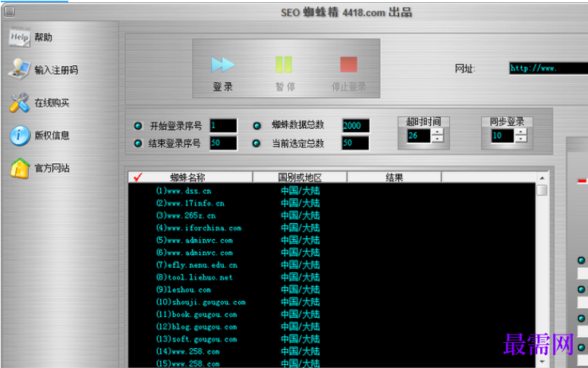The image size is (588, 368).
Task: Click the 同步登录 value field showing 10
Action: pyautogui.click(x=502, y=135)
